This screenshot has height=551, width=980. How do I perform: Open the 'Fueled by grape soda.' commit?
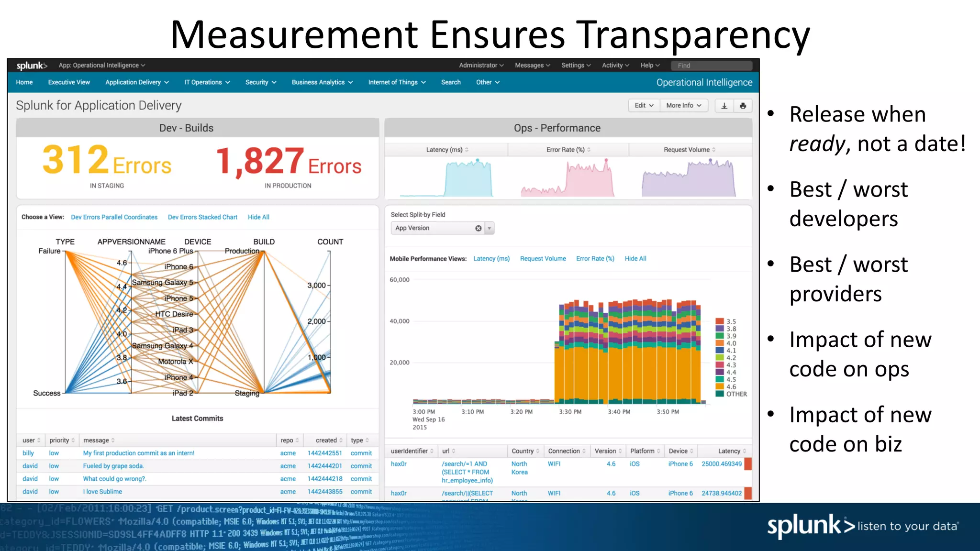click(113, 466)
